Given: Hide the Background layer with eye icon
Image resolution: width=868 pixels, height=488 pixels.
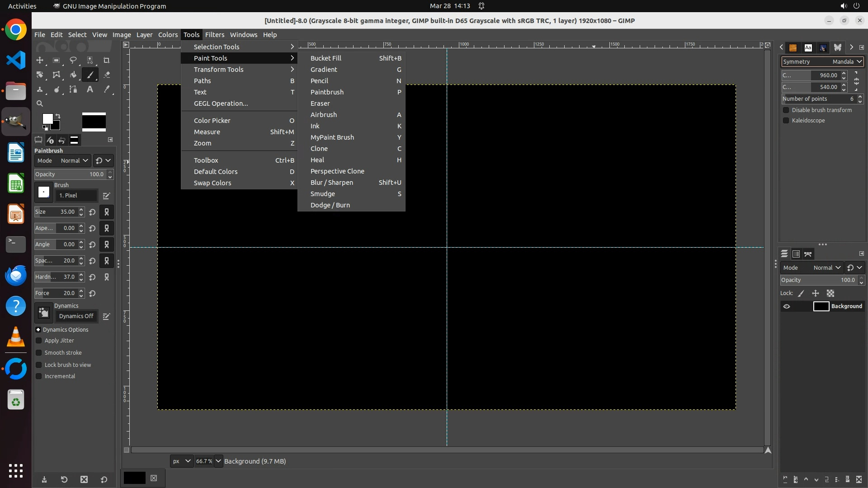Looking at the screenshot, I should (x=787, y=306).
